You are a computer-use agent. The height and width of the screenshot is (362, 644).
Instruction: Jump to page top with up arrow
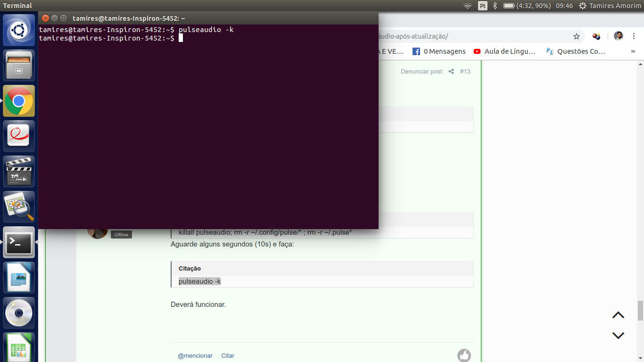(x=618, y=315)
